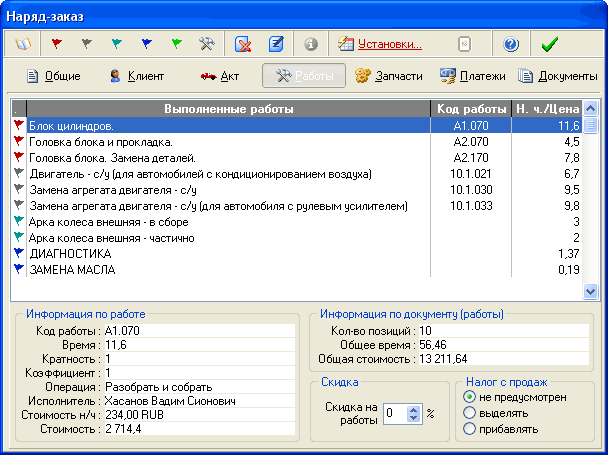
Task: Confirm with the green checkmark icon
Action: [x=548, y=44]
